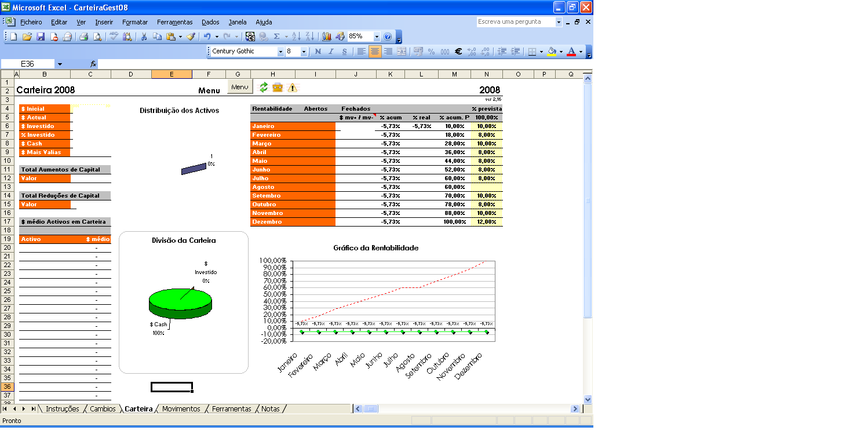Select row header 36
868x445 pixels.
click(7, 387)
